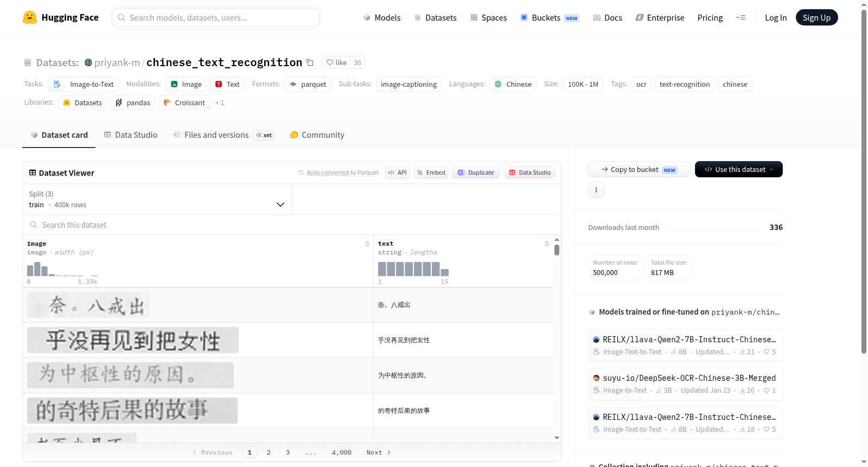Click the Datasets library tag
868x467 pixels.
click(x=82, y=103)
